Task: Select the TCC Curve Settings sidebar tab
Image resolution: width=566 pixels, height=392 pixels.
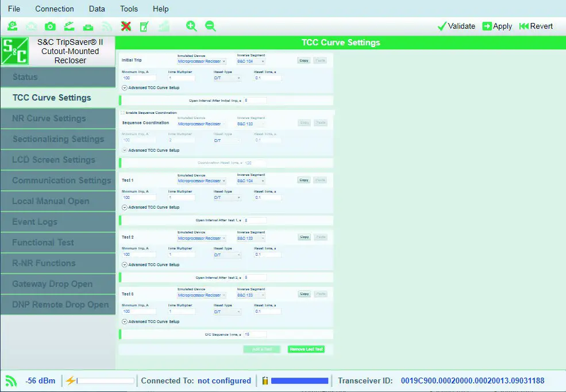Action: click(x=58, y=98)
